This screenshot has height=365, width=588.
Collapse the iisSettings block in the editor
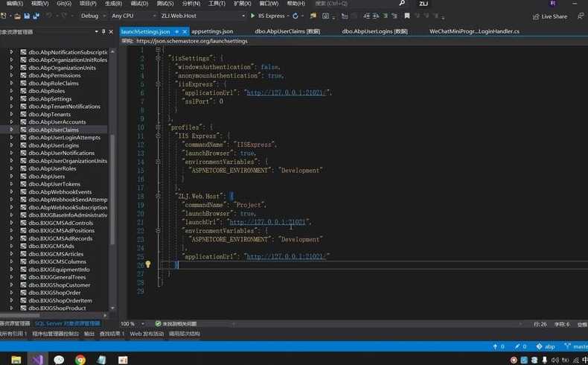pos(158,58)
